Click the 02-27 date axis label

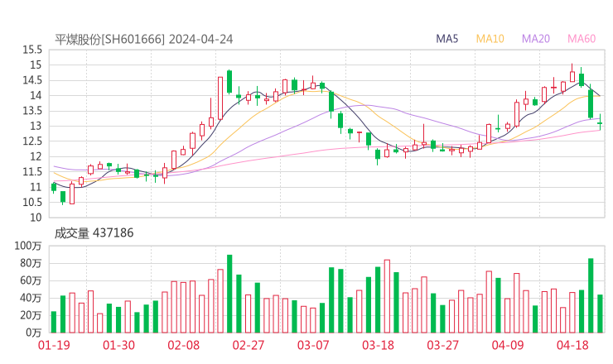pyautogui.click(x=249, y=345)
